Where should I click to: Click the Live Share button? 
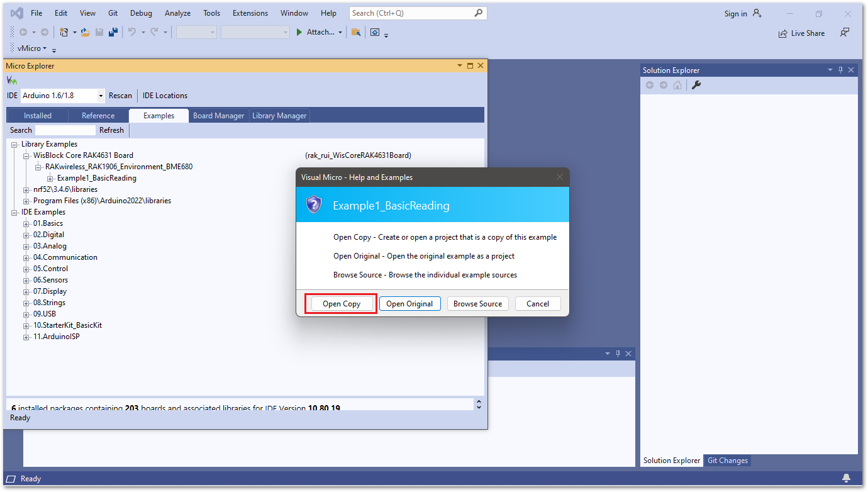(801, 33)
